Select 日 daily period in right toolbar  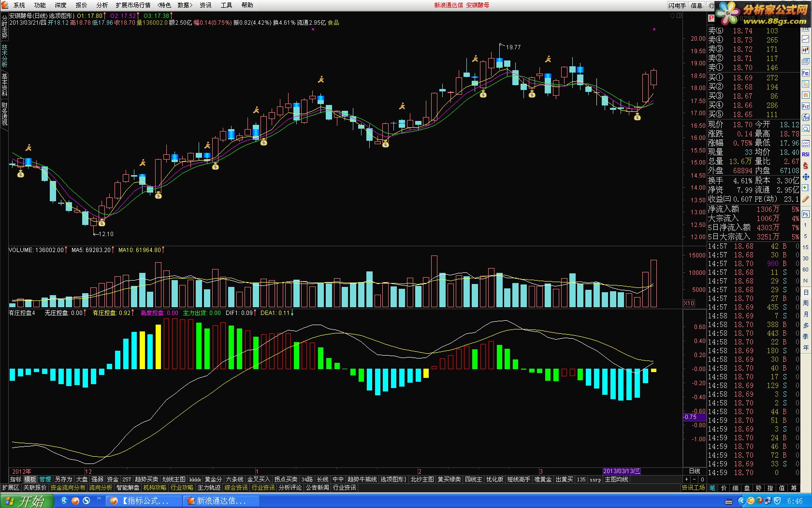click(805, 292)
